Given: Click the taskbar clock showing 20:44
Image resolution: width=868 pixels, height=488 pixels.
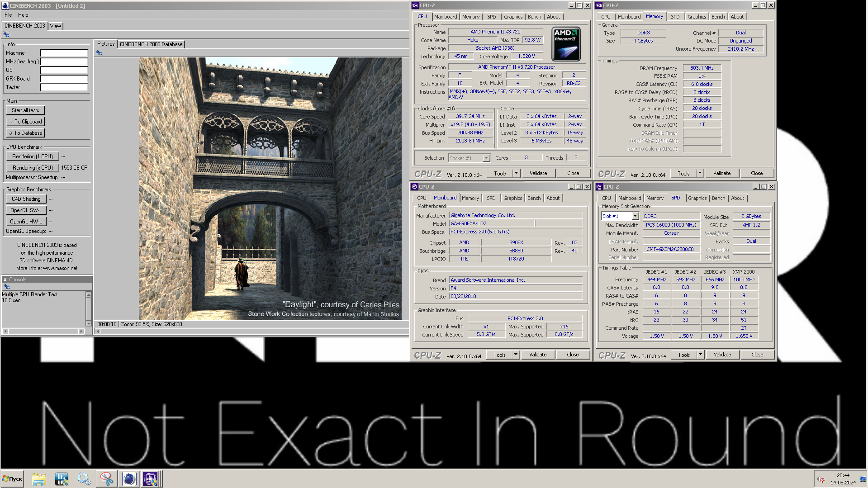Looking at the screenshot, I should (x=843, y=475).
